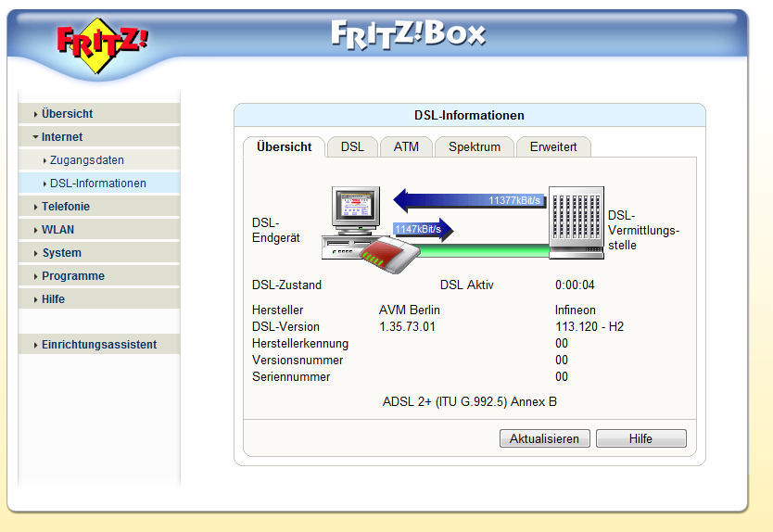
Task: Click the uptime value 0:00:04
Action: (575, 285)
